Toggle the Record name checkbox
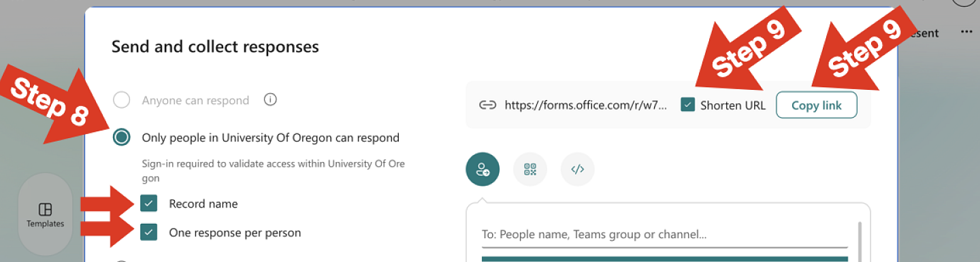Image resolution: width=980 pixels, height=262 pixels. click(x=149, y=203)
